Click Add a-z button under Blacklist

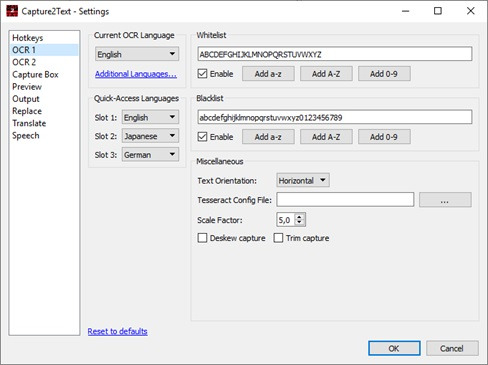pos(268,137)
